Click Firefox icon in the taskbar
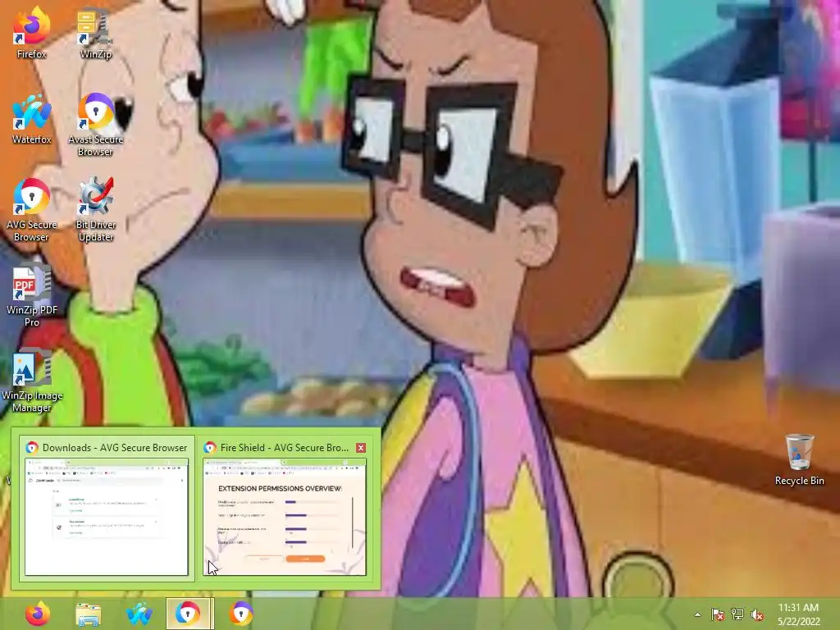This screenshot has width=840, height=630. pyautogui.click(x=38, y=614)
